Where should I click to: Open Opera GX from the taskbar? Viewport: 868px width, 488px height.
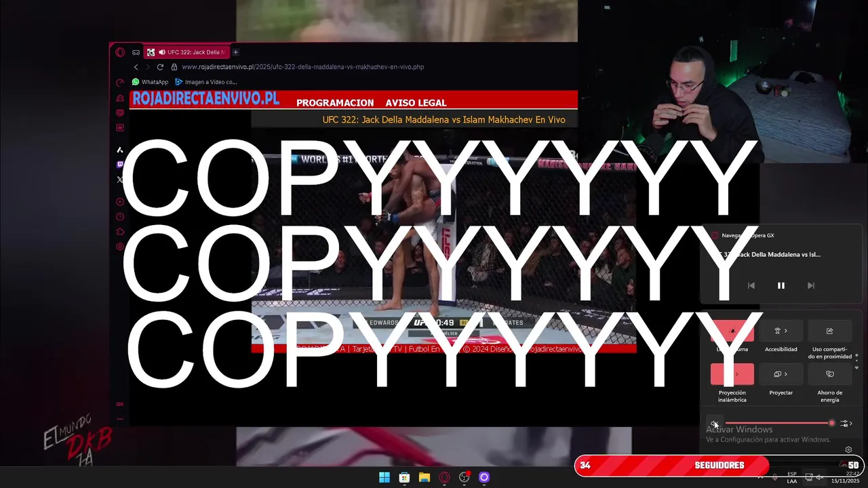(x=444, y=477)
